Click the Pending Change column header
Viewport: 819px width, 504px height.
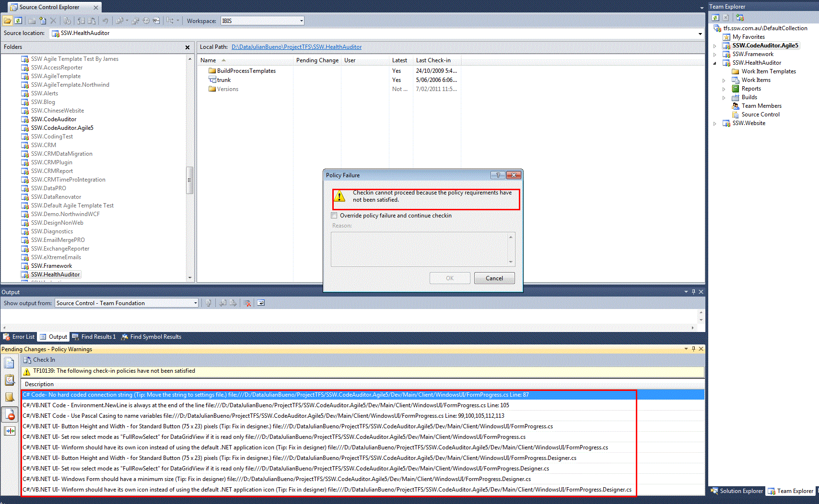pos(317,60)
